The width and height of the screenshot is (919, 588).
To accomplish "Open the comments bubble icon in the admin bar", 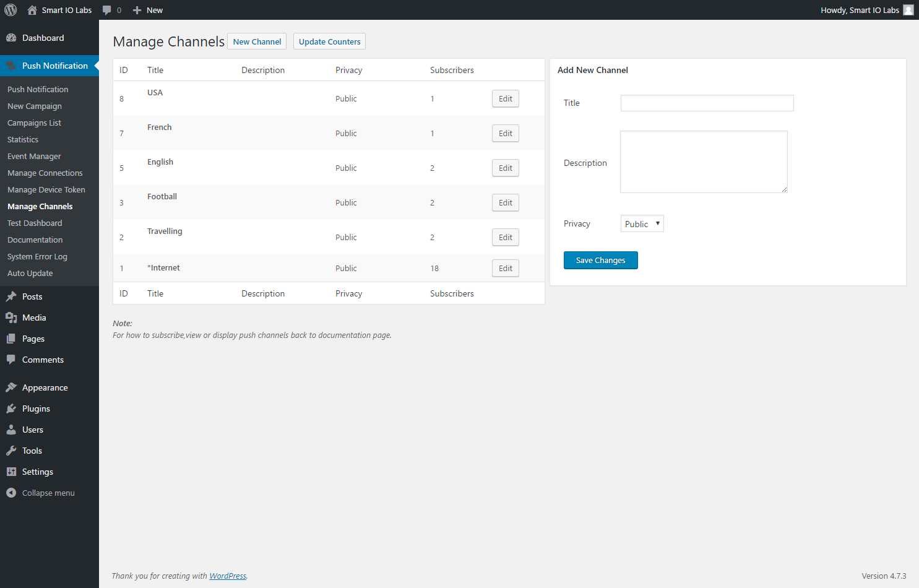I will (107, 10).
